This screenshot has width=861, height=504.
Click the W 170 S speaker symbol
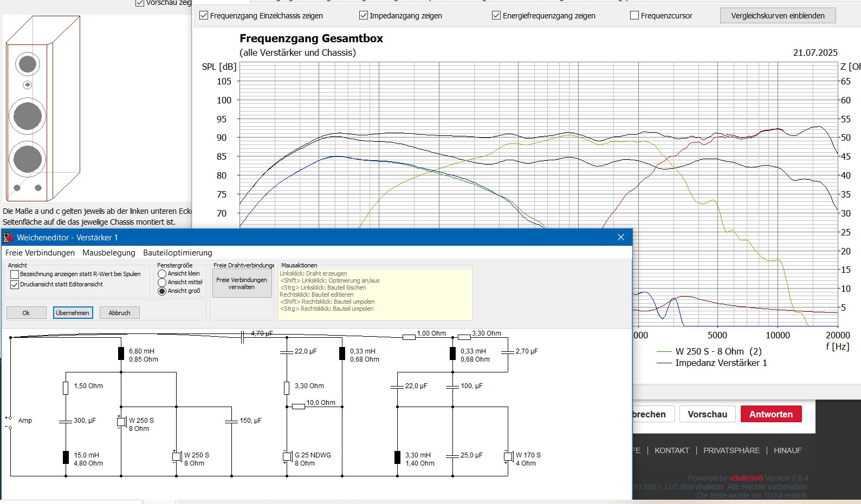coord(508,456)
